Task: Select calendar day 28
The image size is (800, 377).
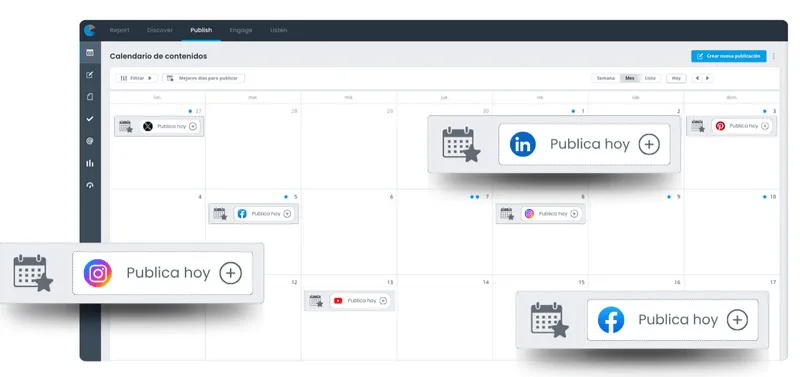Action: (253, 147)
